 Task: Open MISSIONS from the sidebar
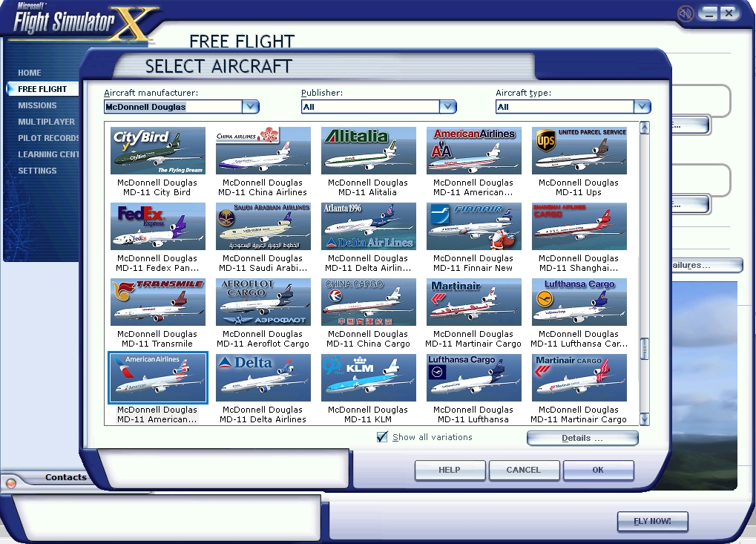[x=37, y=105]
